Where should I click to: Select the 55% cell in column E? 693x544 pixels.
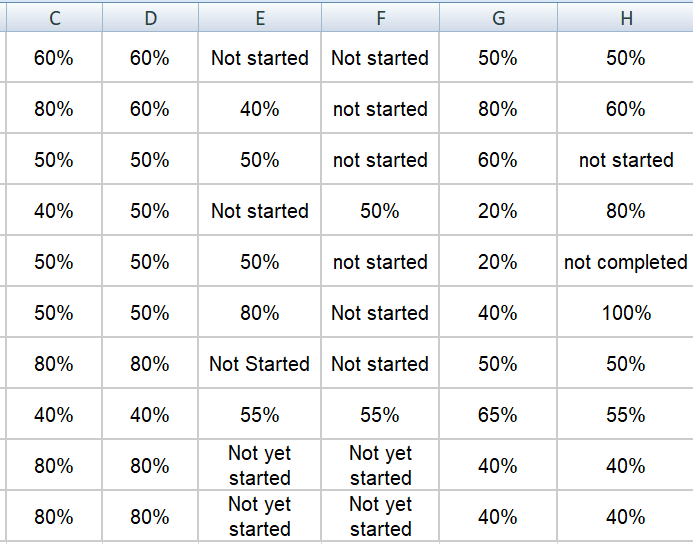point(259,415)
